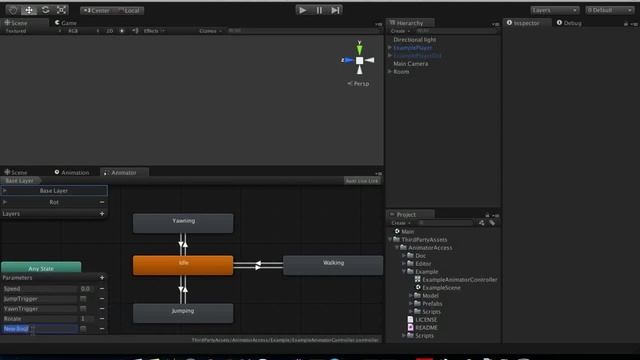Viewport: 640px width, 360px height.
Task: Remove the New Bool parameter with minus
Action: 102,329
